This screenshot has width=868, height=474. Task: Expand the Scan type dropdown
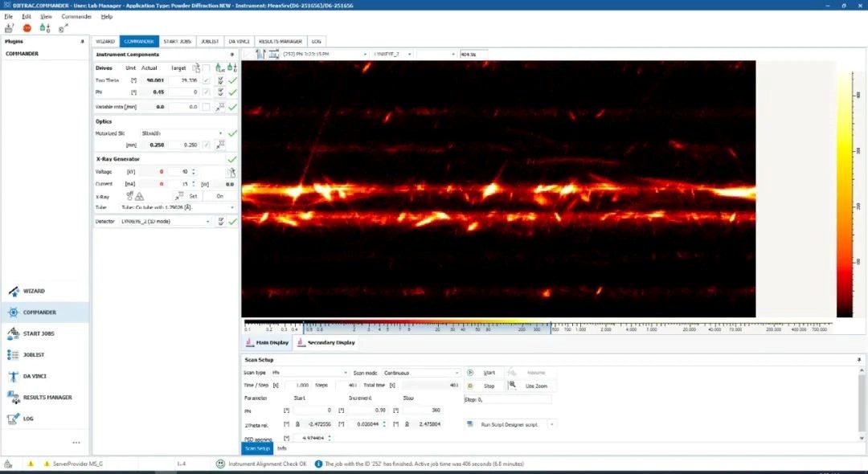(x=346, y=373)
